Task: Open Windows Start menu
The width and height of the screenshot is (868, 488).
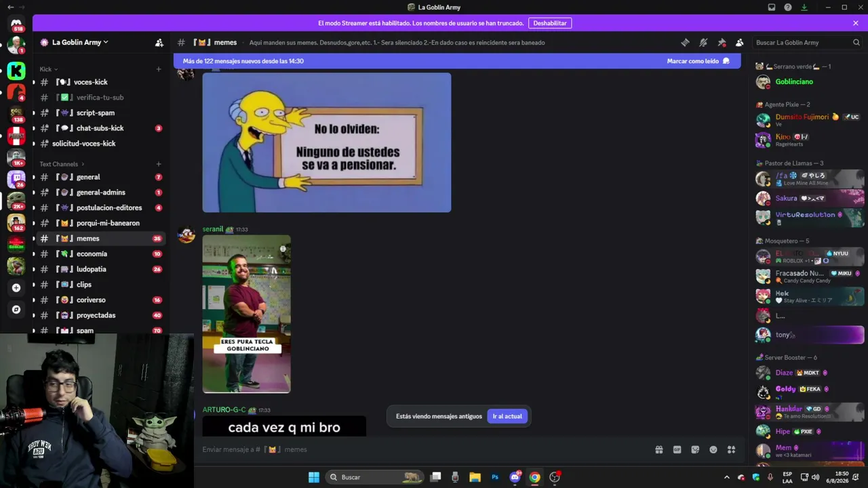Action: [x=314, y=477]
